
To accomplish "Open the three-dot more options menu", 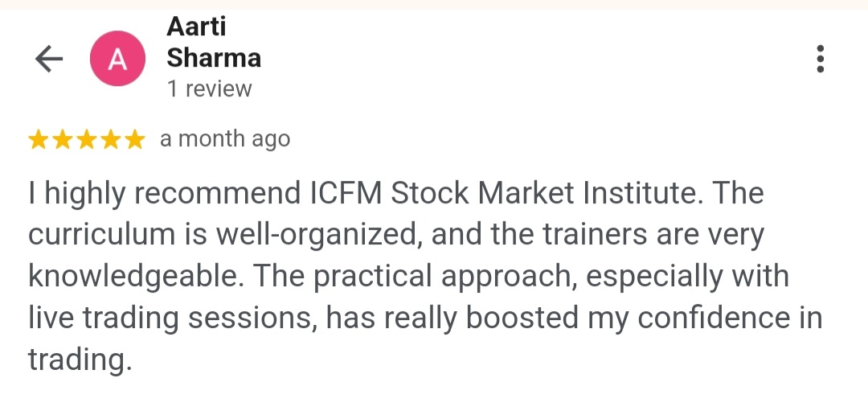I will click(820, 59).
